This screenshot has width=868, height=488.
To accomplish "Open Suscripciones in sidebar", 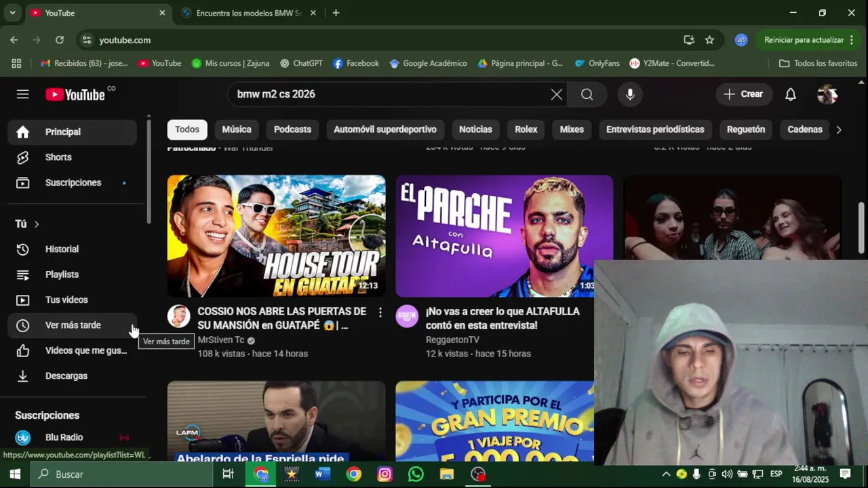I will [x=73, y=182].
